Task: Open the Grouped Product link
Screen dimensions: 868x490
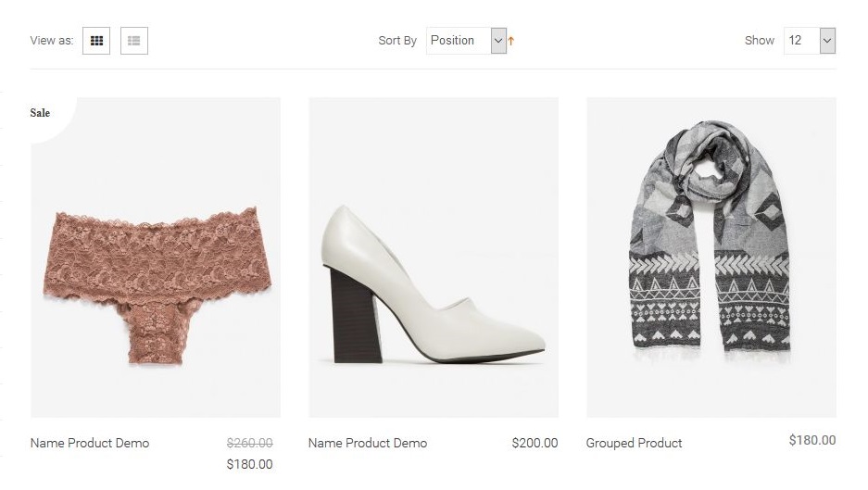Action: coord(634,443)
